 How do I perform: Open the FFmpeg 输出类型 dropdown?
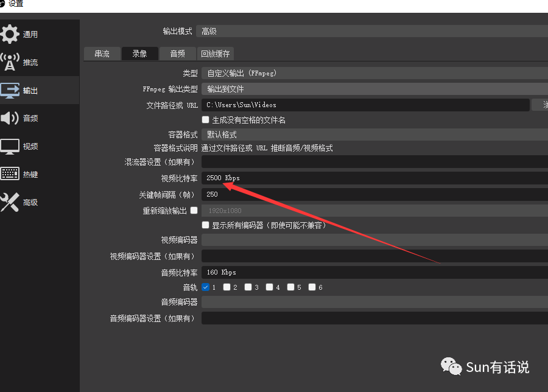[x=374, y=89]
